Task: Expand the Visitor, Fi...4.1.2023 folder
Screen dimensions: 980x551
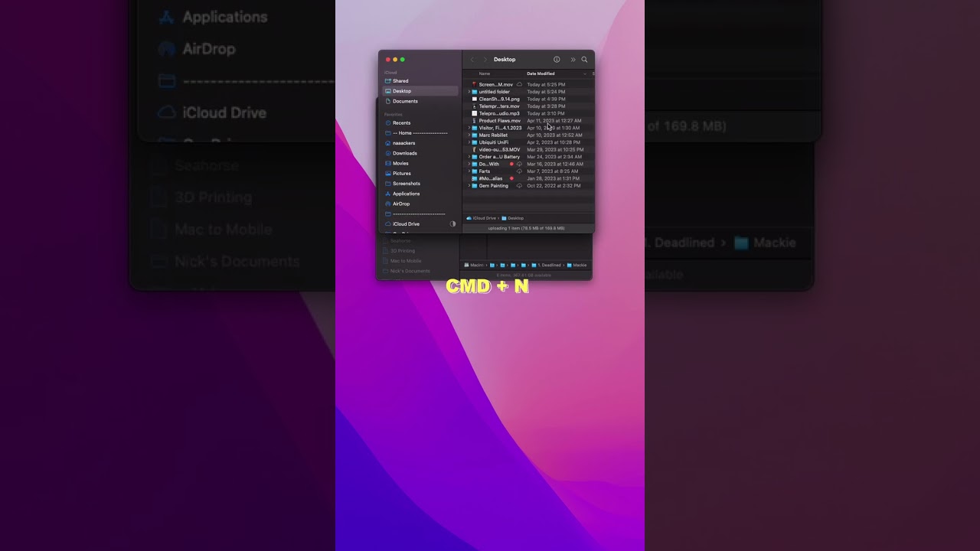Action: point(469,128)
